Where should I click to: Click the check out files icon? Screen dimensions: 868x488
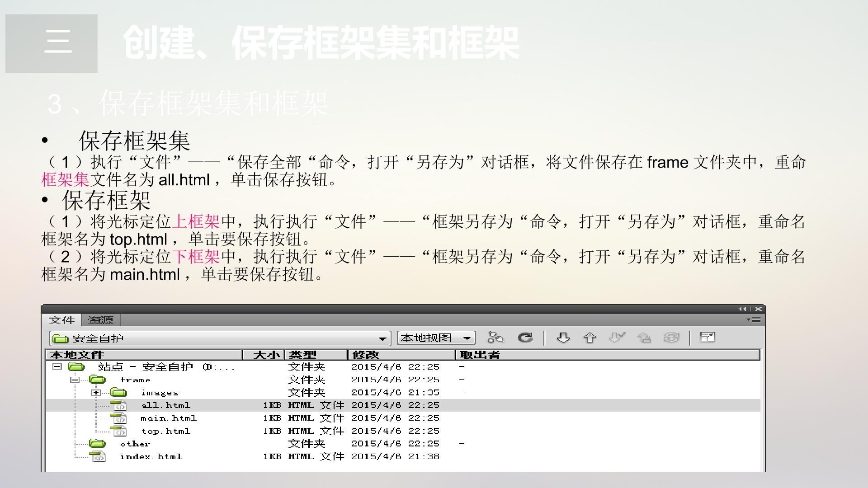click(617, 338)
